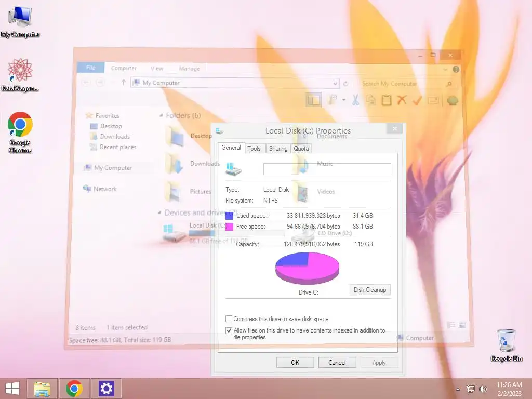Viewport: 532px width, 399px height.
Task: Click the red X Delete icon in Explorer
Action: [x=402, y=100]
